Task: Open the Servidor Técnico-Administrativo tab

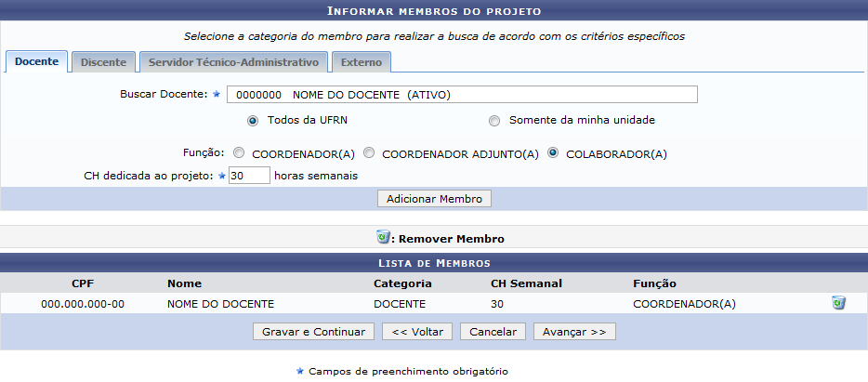Action: (x=233, y=62)
